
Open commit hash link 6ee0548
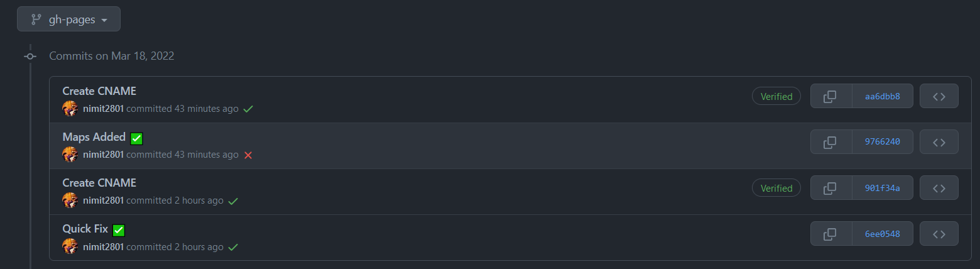click(x=882, y=234)
